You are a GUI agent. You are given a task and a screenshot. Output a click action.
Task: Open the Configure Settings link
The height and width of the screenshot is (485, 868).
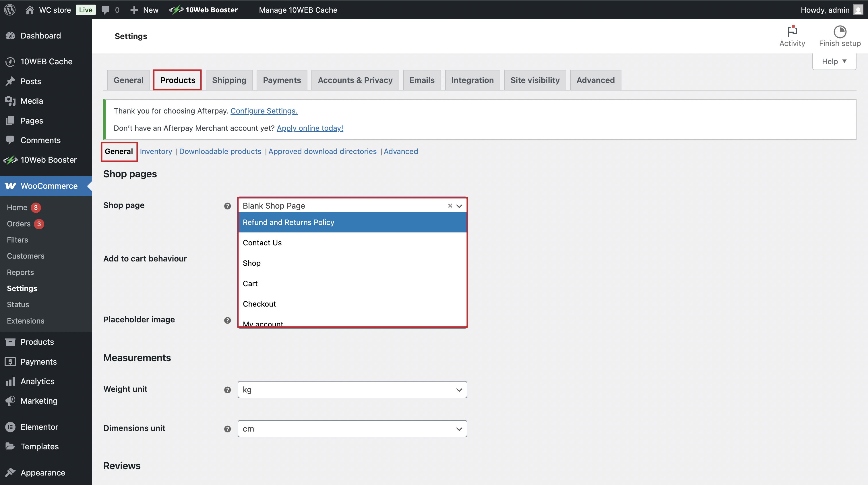click(x=264, y=111)
